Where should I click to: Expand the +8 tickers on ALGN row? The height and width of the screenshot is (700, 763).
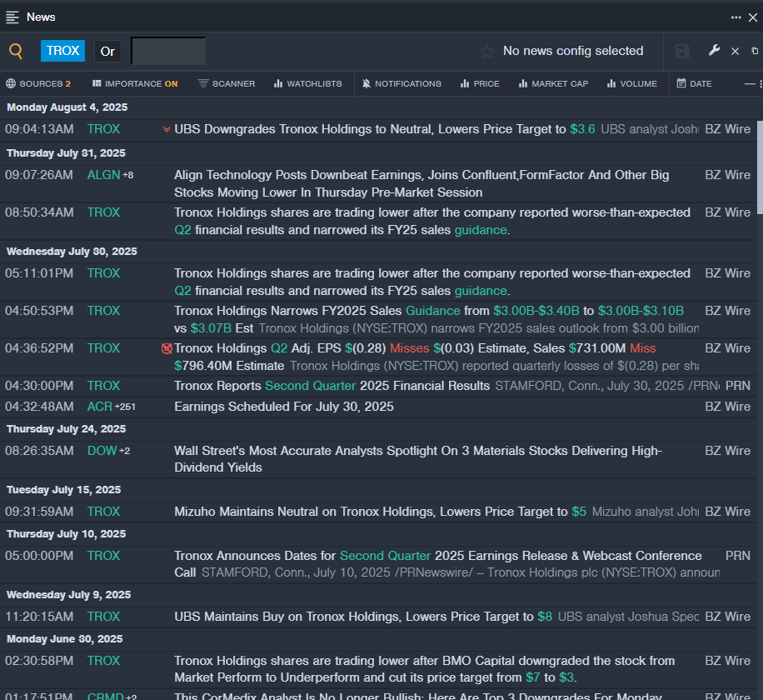point(128,175)
